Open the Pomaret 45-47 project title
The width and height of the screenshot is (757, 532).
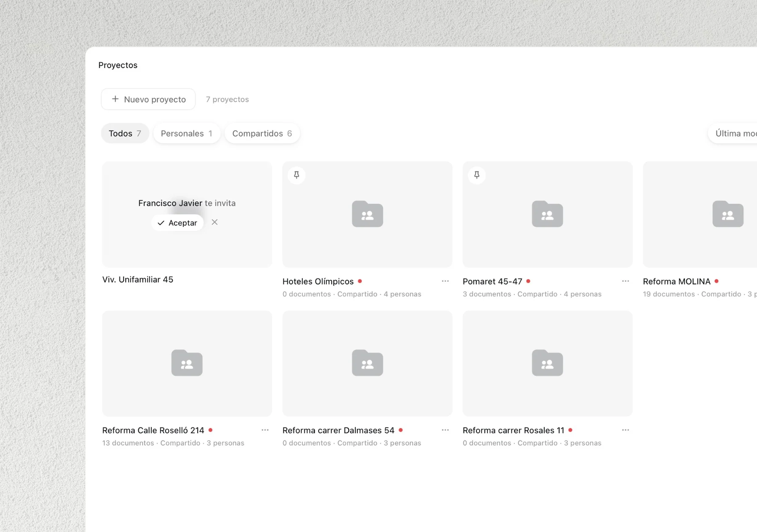[492, 281]
